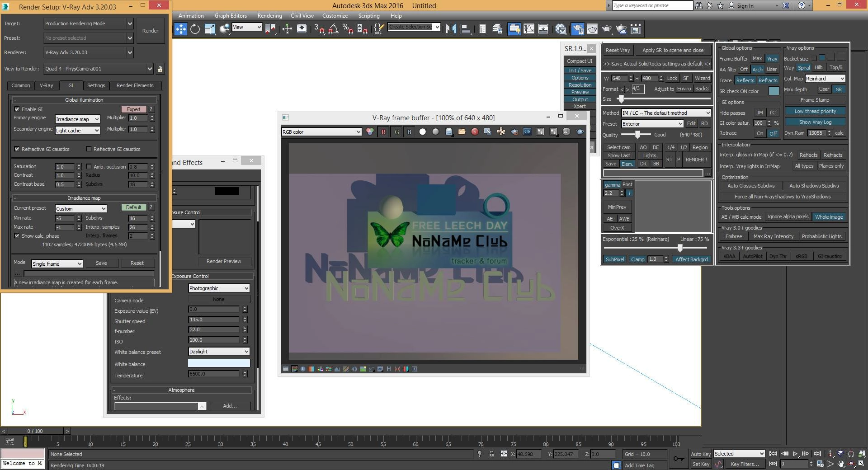The image size is (868, 470).
Task: Enable Amb. occlusion checkbox
Action: [x=89, y=167]
